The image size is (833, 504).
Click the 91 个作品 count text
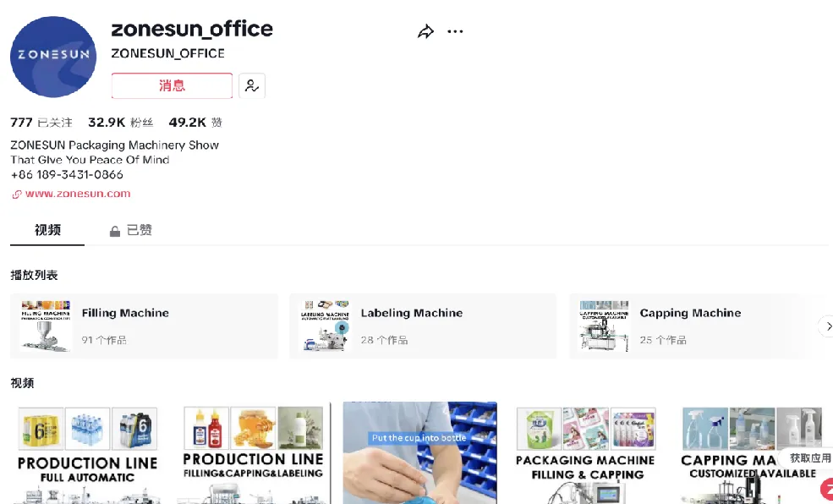coord(104,340)
